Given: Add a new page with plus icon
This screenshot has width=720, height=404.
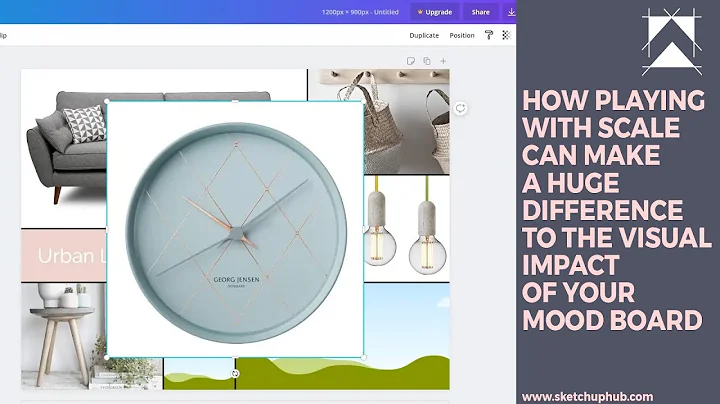Looking at the screenshot, I should click(443, 61).
